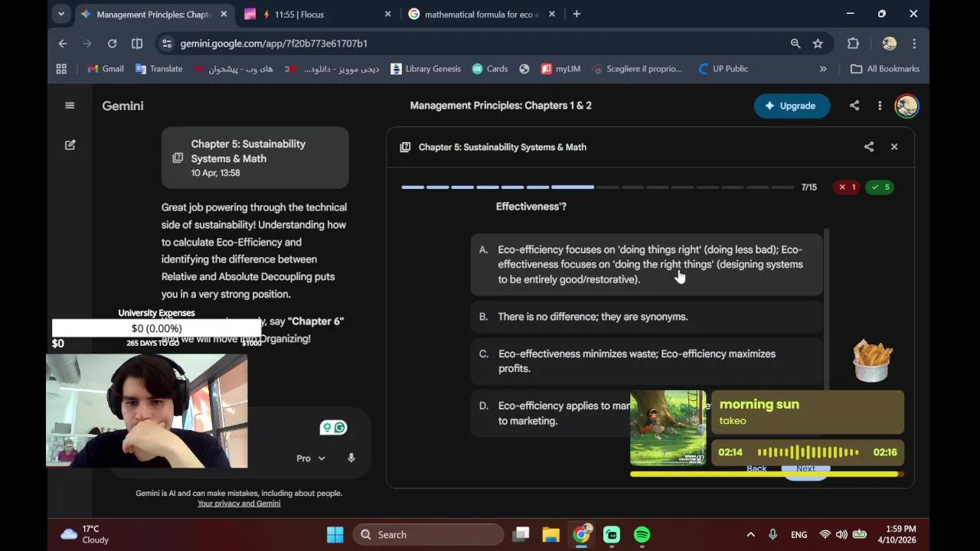Open Task View from the taskbar
980x551 pixels.
[x=521, y=535]
